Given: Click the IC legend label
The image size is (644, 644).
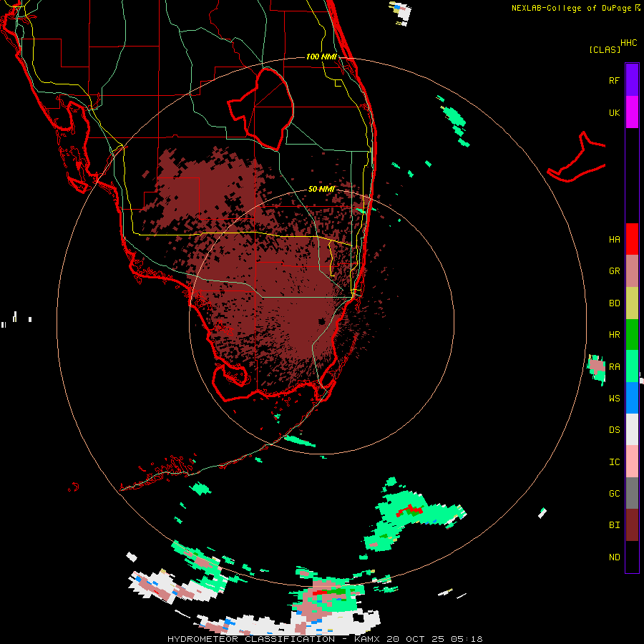Looking at the screenshot, I should (x=614, y=462).
